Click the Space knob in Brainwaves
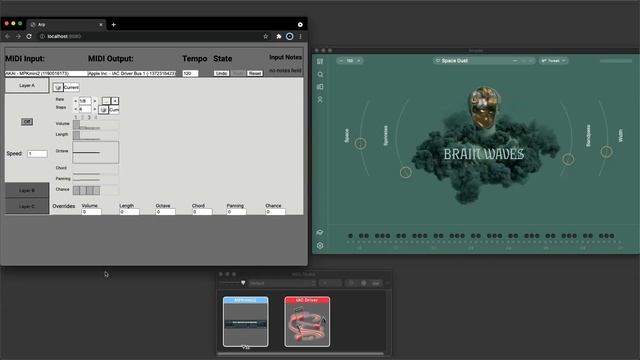Screen dimensions: 640x360 tap(360, 144)
